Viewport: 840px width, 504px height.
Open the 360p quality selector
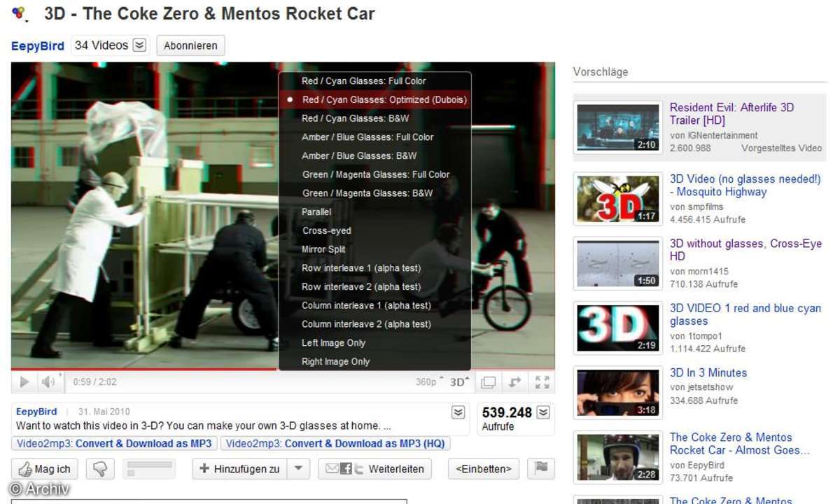pyautogui.click(x=429, y=382)
